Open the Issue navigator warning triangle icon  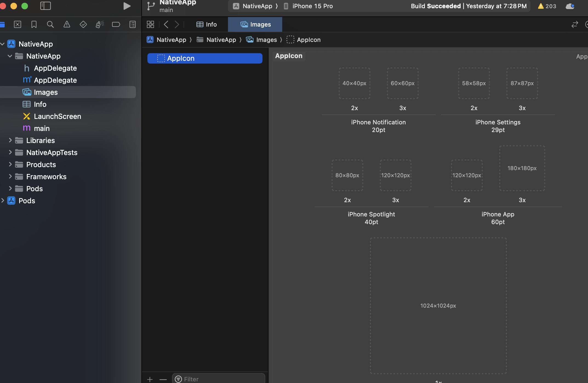point(67,24)
